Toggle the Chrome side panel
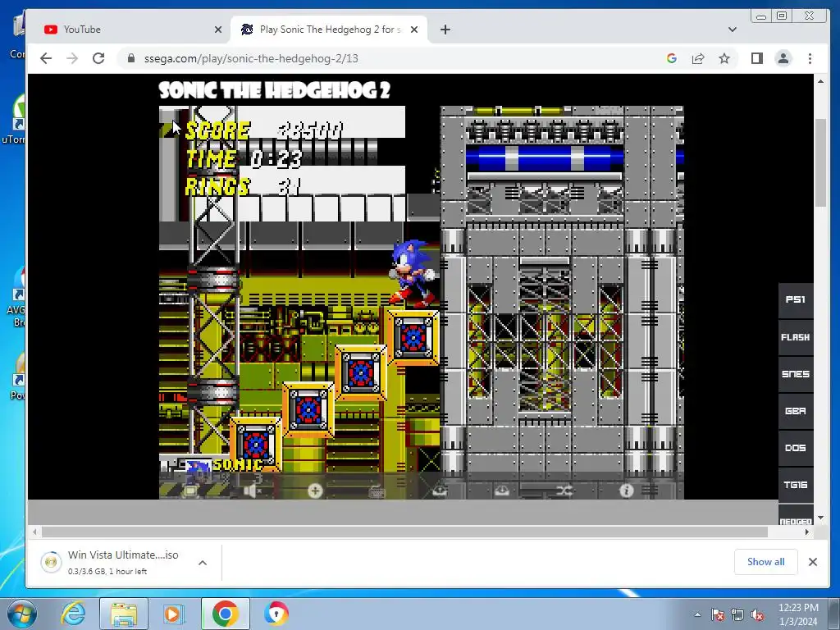This screenshot has width=840, height=630. click(x=757, y=58)
